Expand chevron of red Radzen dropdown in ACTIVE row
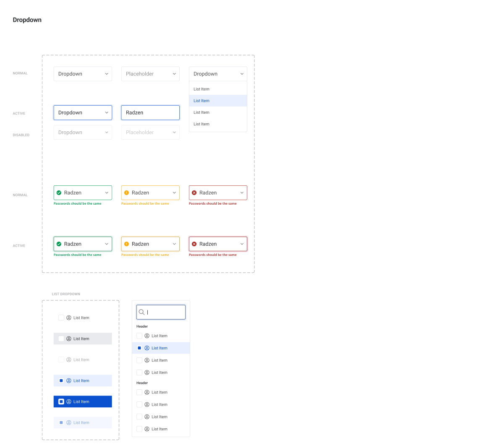The image size is (503, 448). [x=242, y=244]
